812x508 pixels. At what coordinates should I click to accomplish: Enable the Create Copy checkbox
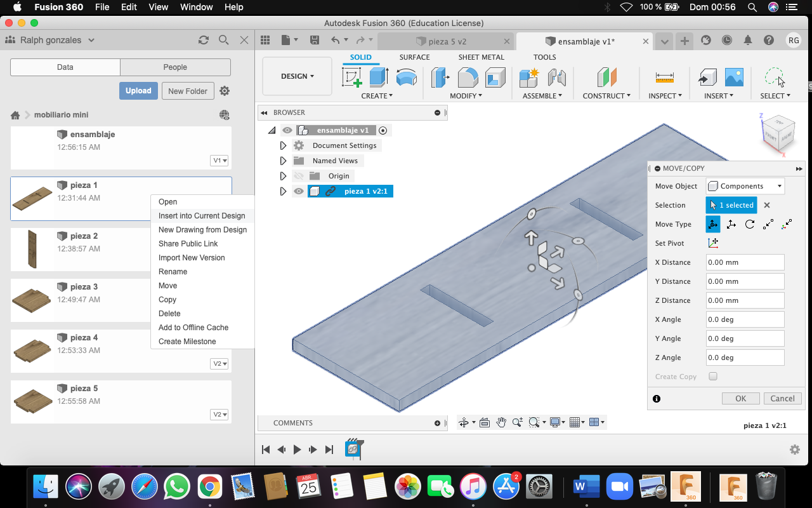[x=713, y=377]
